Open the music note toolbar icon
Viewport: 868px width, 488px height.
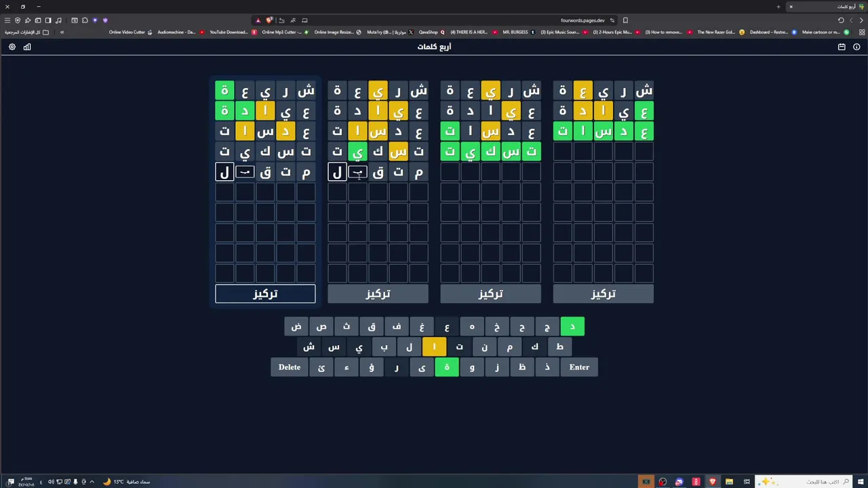tap(58, 20)
